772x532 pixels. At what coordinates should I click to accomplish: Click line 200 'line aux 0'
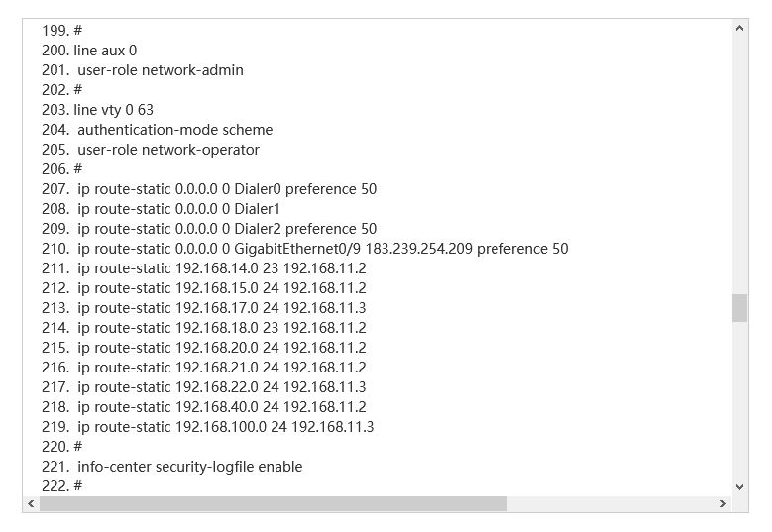(x=104, y=50)
